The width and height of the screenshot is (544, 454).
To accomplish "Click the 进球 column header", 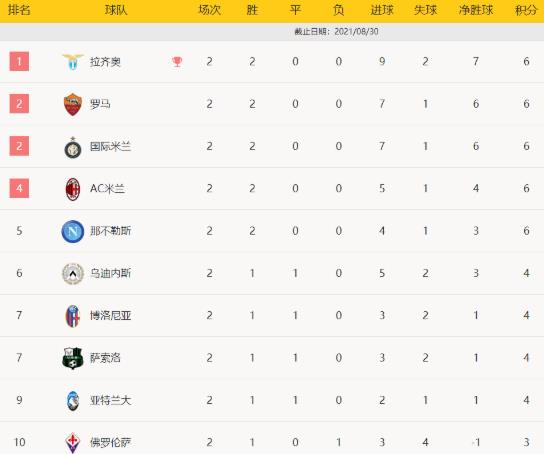I will [x=382, y=10].
